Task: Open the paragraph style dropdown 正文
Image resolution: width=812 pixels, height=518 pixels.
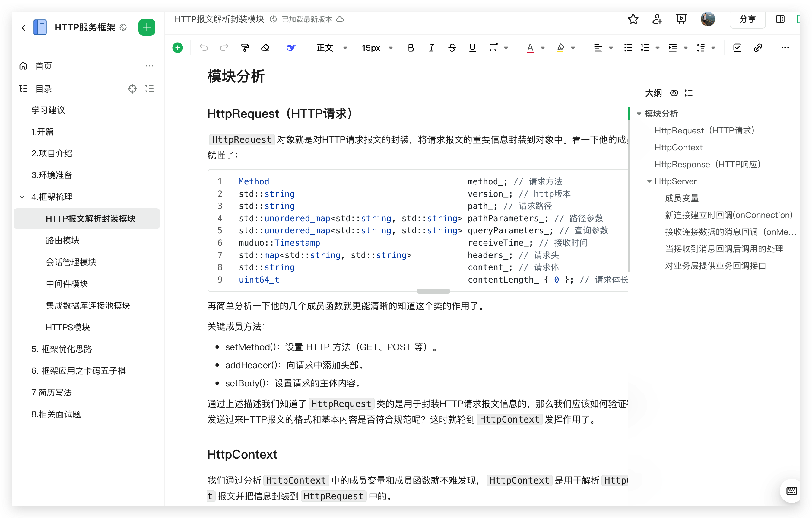Action: tap(332, 48)
